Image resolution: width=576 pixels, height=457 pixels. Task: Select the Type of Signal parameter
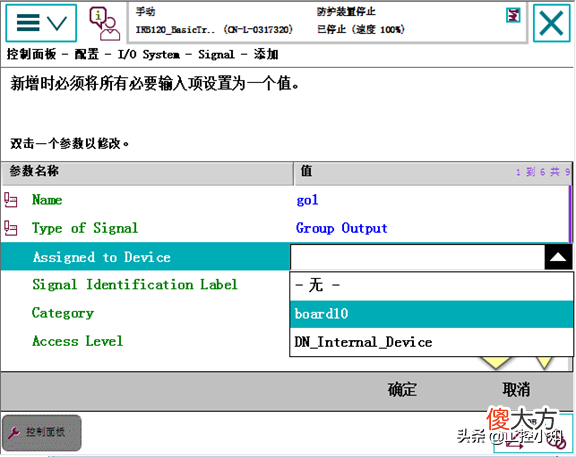point(85,228)
